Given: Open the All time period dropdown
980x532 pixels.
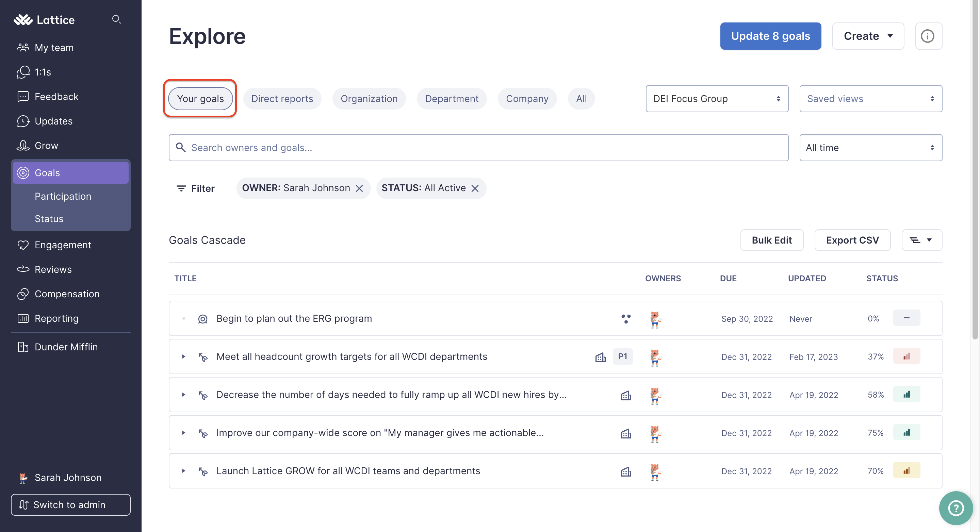Looking at the screenshot, I should [x=870, y=148].
